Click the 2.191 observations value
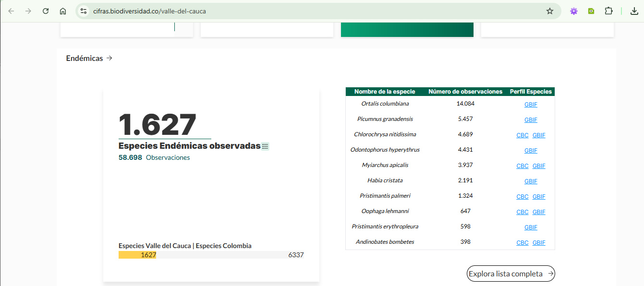The height and width of the screenshot is (286, 644). pyautogui.click(x=465, y=180)
